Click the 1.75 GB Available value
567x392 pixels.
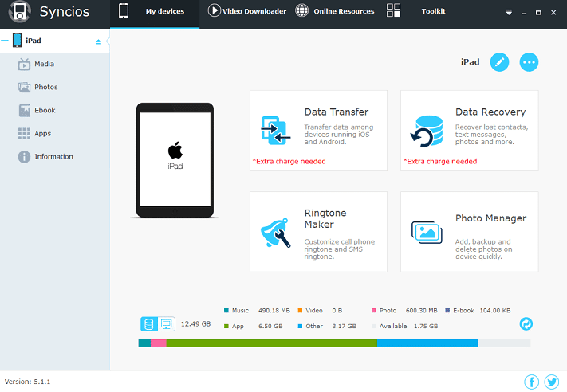tap(426, 326)
